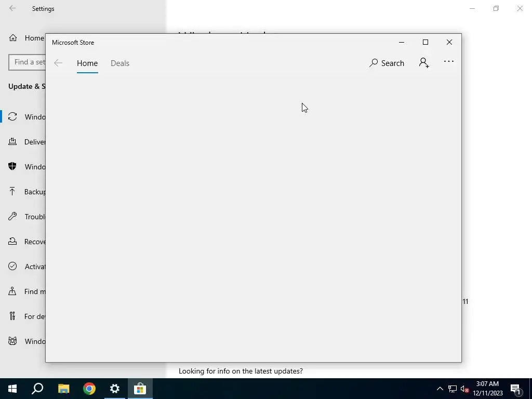Launch Google Chrome from the taskbar
The image size is (532, 399).
89,389
